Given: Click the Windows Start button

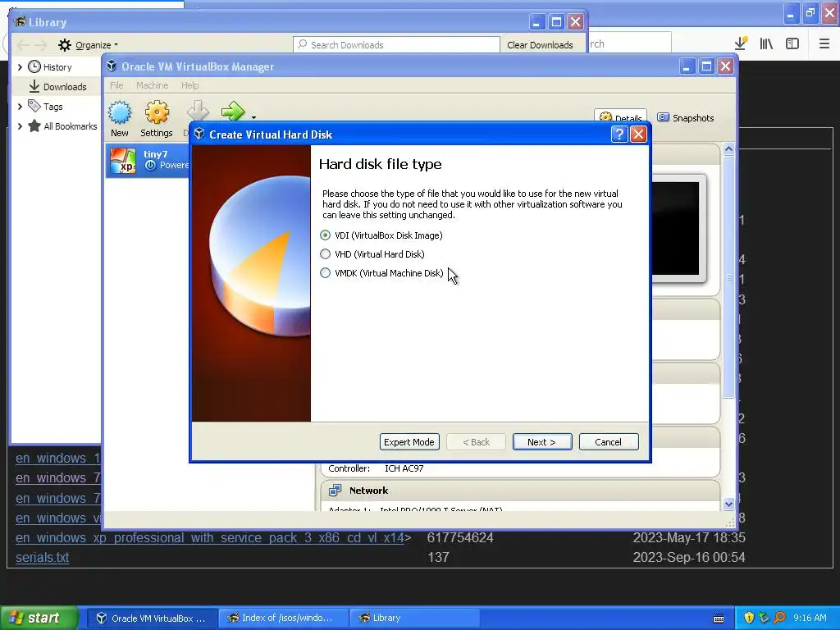Looking at the screenshot, I should (x=39, y=618).
